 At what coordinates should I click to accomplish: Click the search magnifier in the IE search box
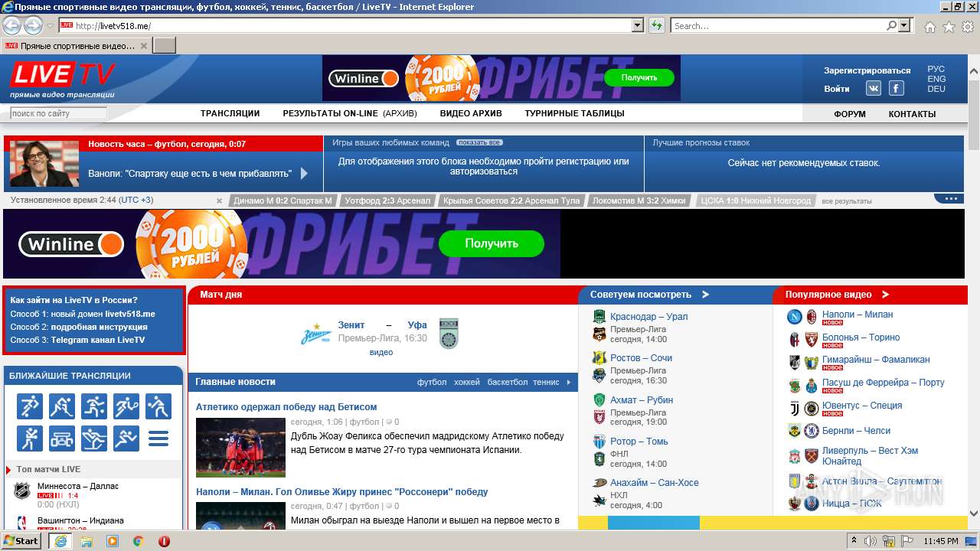(x=892, y=25)
